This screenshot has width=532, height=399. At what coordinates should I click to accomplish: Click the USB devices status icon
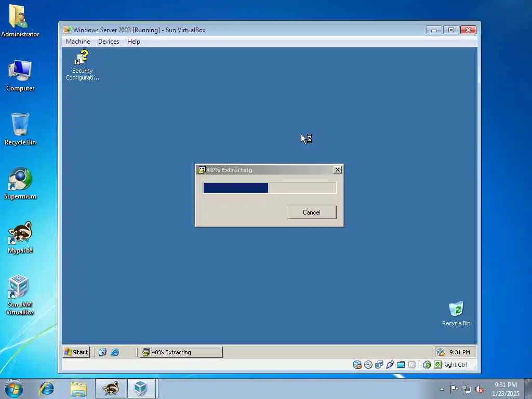[390, 365]
